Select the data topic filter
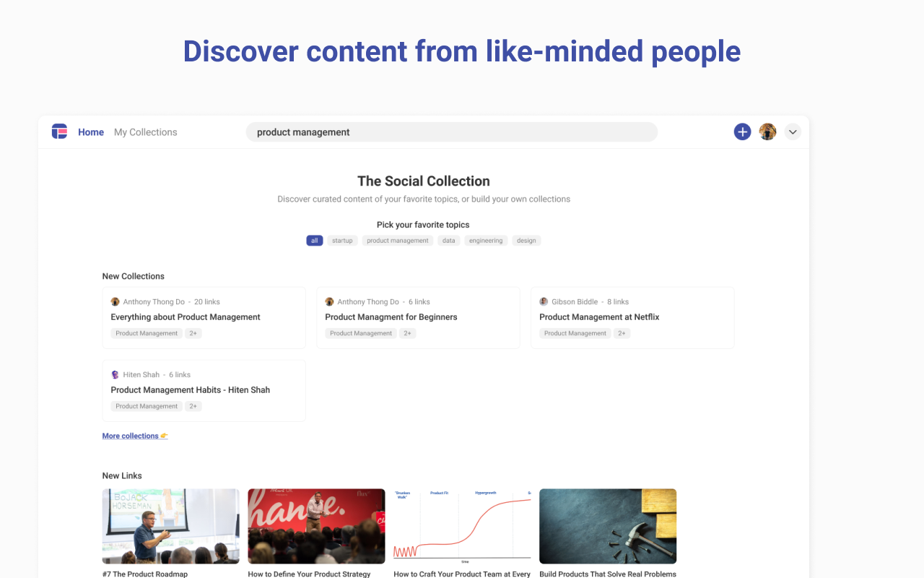 tap(448, 240)
